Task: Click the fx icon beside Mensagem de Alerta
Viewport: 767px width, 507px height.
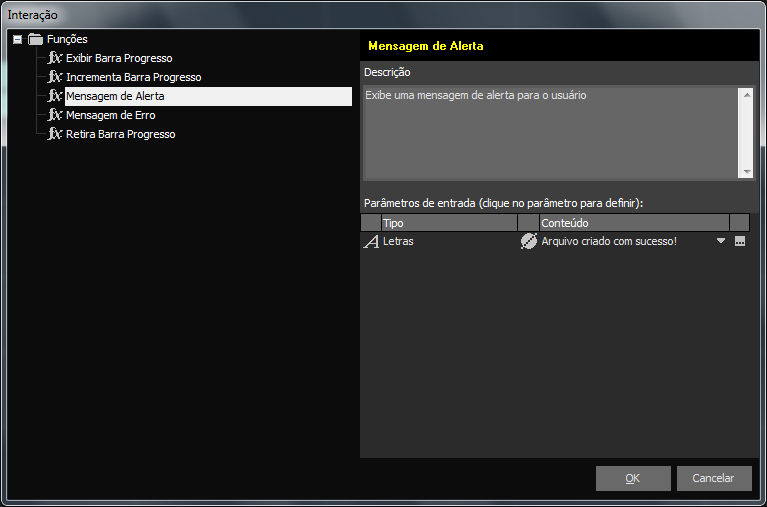Action: click(x=55, y=96)
